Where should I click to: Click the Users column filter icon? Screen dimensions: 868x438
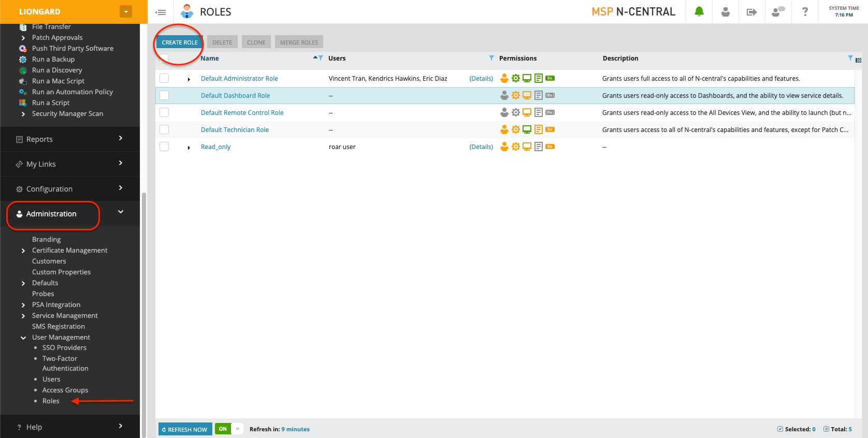click(x=491, y=58)
